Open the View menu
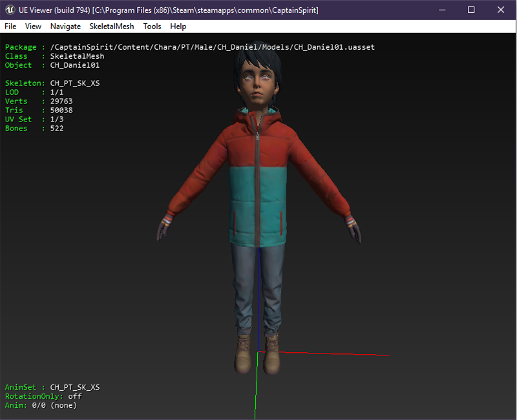 (x=33, y=26)
